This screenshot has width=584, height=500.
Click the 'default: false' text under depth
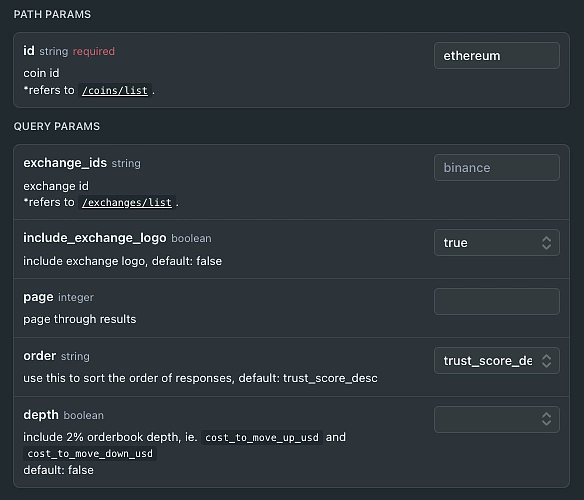click(58, 470)
